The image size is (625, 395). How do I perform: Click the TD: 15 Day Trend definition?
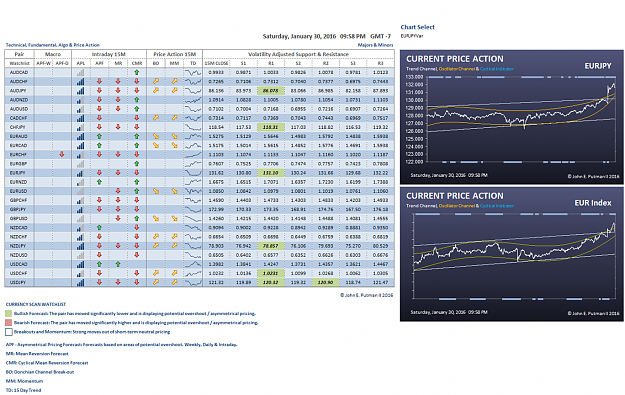(24, 390)
